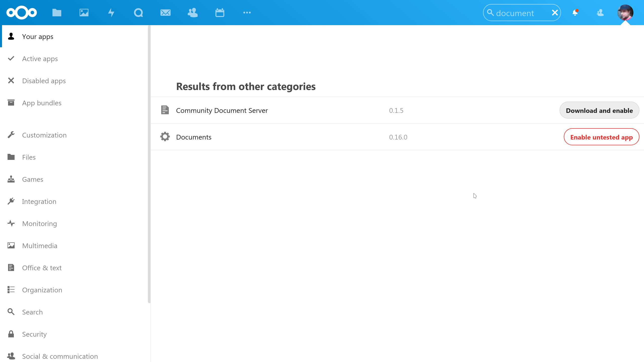Click the Search magnifier icon in sidebar
The image size is (644, 362).
click(x=11, y=312)
